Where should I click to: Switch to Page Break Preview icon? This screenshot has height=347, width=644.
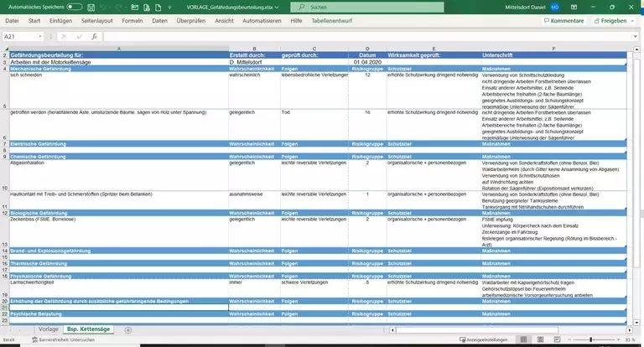point(557,339)
